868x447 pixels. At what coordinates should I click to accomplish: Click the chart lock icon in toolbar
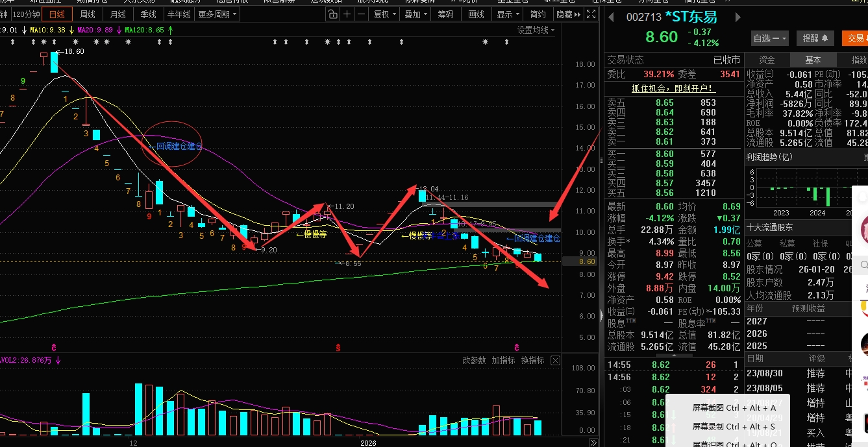click(332, 14)
